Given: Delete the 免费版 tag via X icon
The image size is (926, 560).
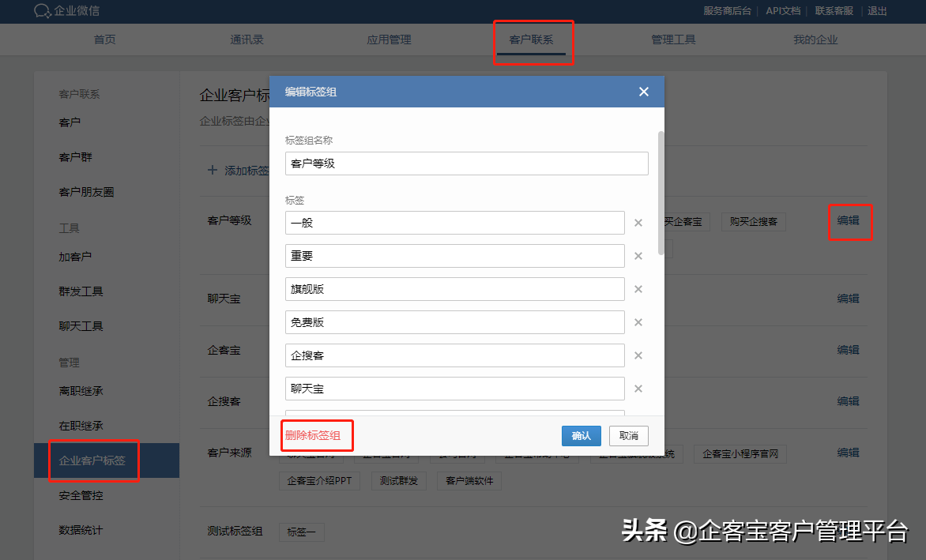Looking at the screenshot, I should (638, 322).
